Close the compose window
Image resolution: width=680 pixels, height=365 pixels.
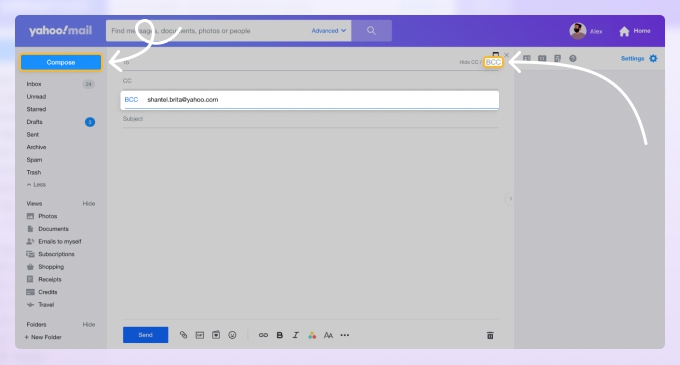[507, 55]
